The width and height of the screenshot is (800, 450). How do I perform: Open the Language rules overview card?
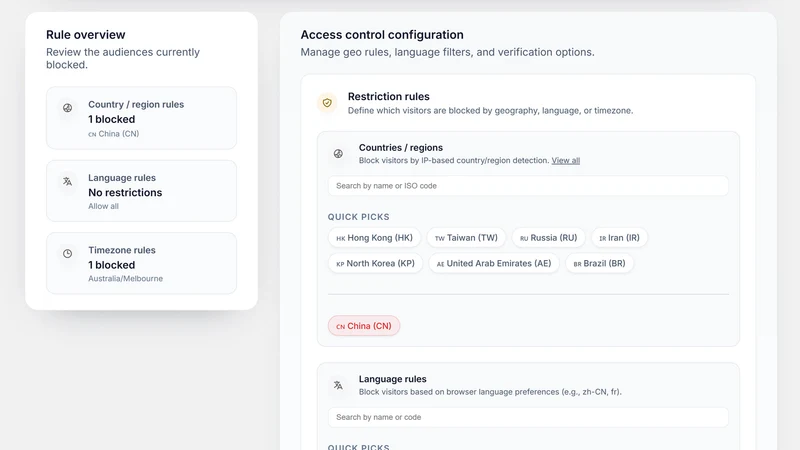(x=141, y=191)
